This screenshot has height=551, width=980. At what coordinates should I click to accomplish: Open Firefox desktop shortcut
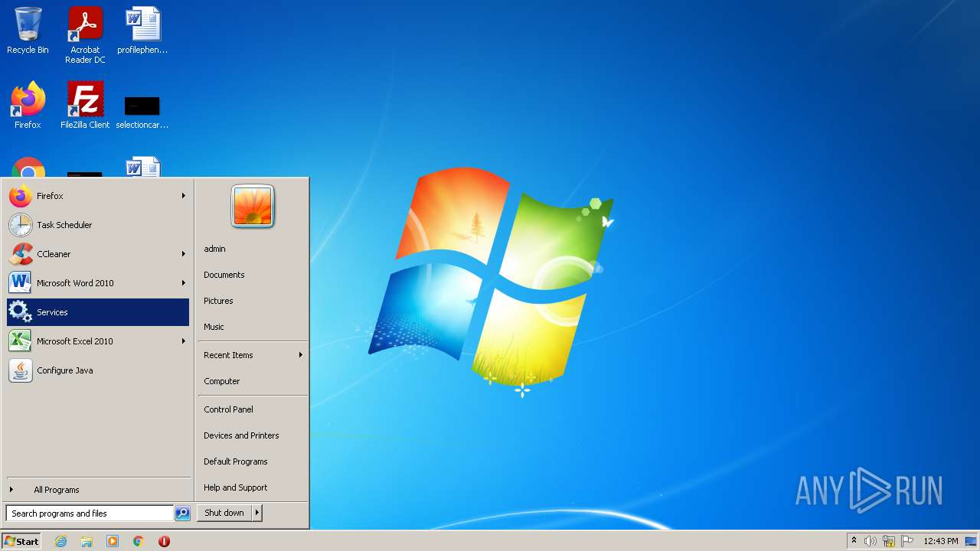(28, 105)
